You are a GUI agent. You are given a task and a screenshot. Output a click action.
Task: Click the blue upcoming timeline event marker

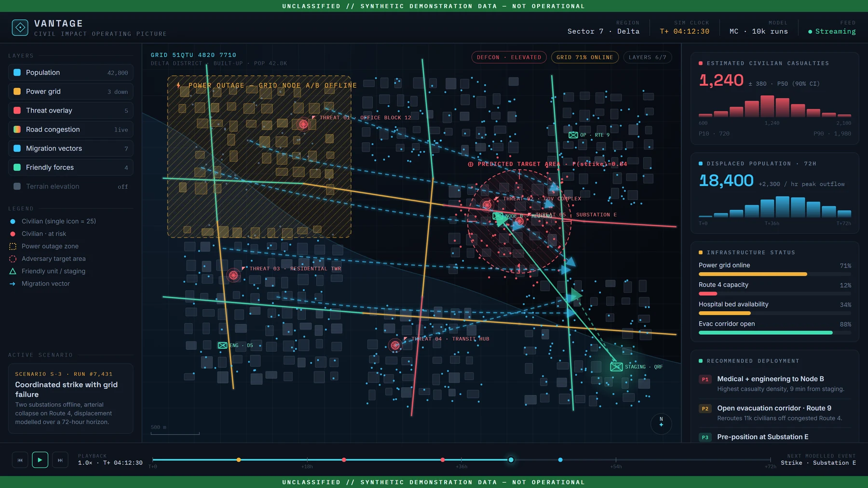(560, 460)
